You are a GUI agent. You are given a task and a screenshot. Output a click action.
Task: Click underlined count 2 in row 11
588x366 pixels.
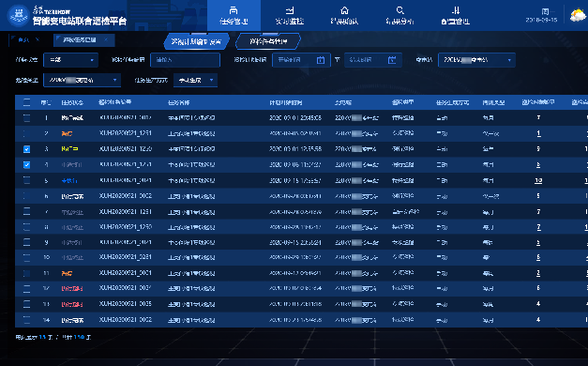pos(538,273)
